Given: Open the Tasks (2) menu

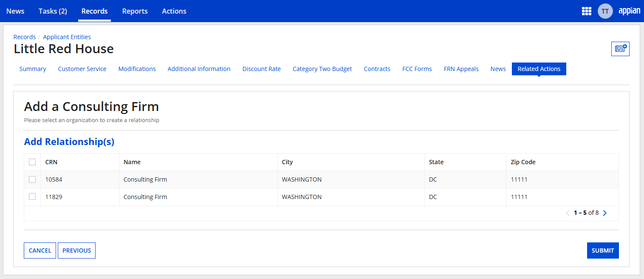Looking at the screenshot, I should [x=53, y=11].
